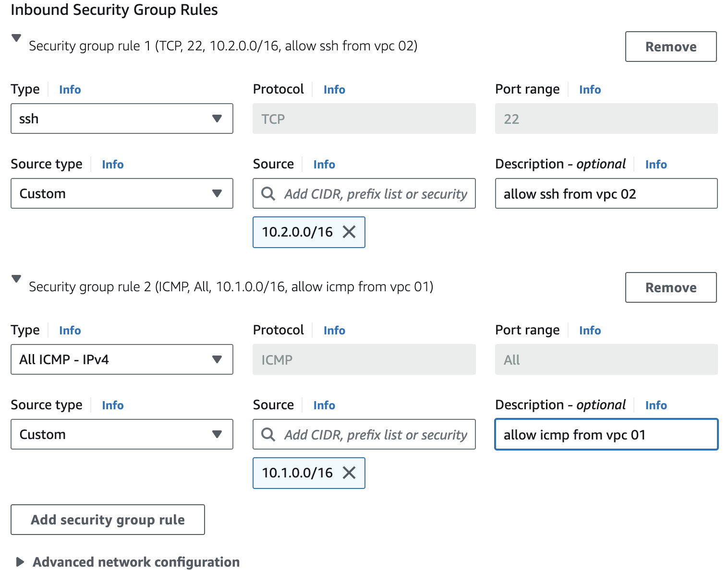Open rule 1 Source type Custom dropdown

coord(121,193)
